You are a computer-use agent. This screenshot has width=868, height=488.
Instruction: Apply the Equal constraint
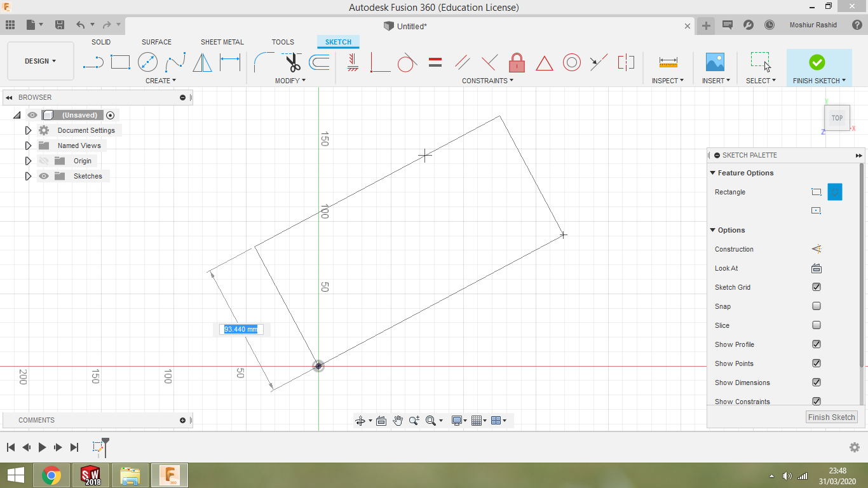(434, 62)
